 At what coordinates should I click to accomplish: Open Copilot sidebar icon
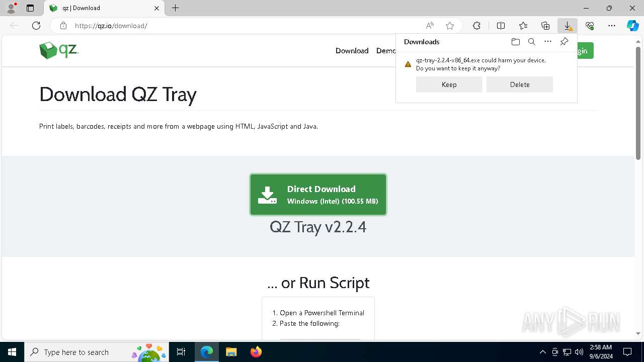(x=633, y=26)
